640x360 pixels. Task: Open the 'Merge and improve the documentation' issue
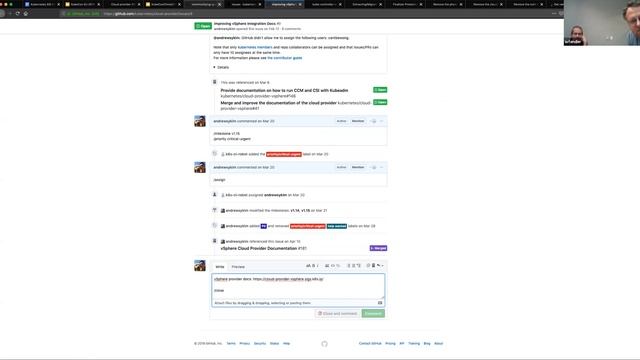click(278, 103)
